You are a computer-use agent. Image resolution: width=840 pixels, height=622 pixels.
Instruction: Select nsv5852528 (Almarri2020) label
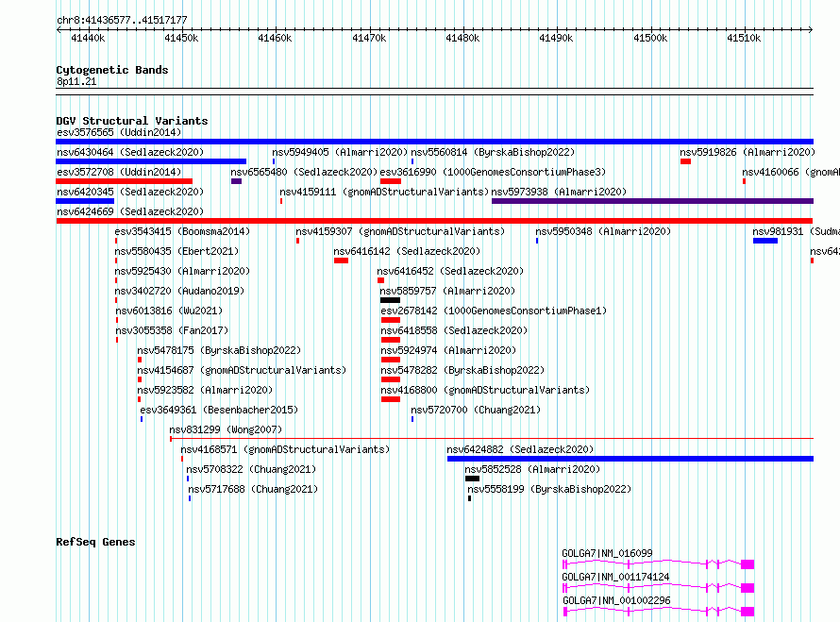coord(532,469)
